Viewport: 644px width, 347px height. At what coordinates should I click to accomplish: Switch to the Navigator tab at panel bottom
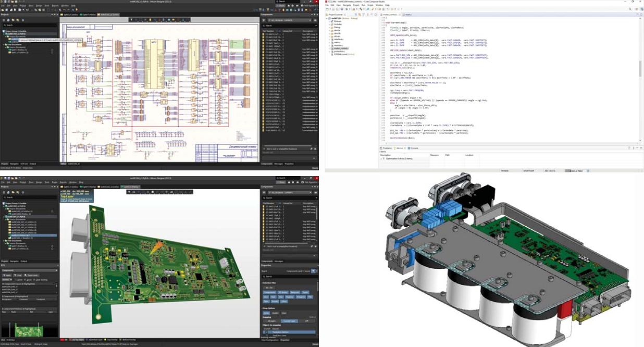click(x=14, y=164)
